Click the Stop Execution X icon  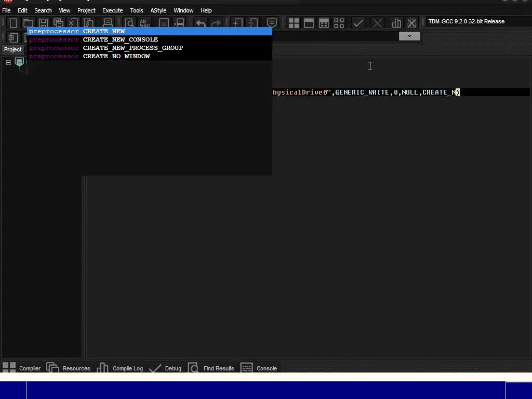377,23
